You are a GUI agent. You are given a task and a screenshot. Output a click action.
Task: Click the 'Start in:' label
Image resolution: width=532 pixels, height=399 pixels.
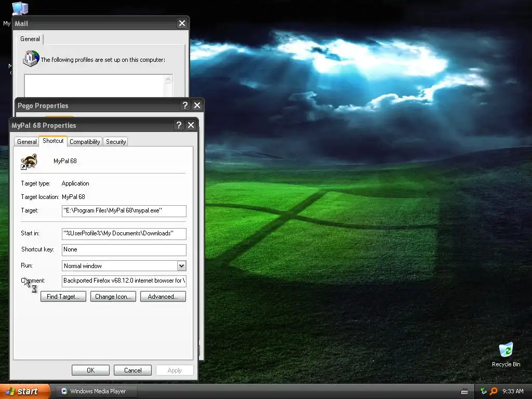pos(30,233)
